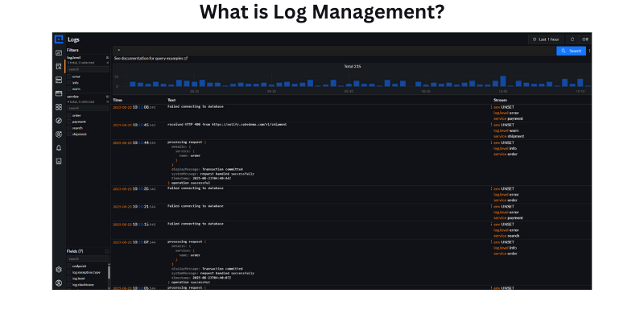Click the blue square app logo
The height and width of the screenshot is (322, 644).
tap(59, 39)
